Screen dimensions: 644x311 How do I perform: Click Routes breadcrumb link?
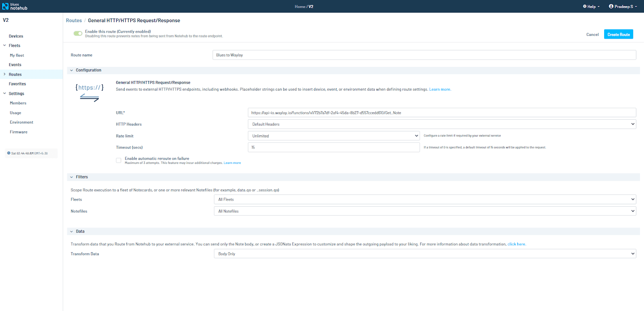[74, 21]
